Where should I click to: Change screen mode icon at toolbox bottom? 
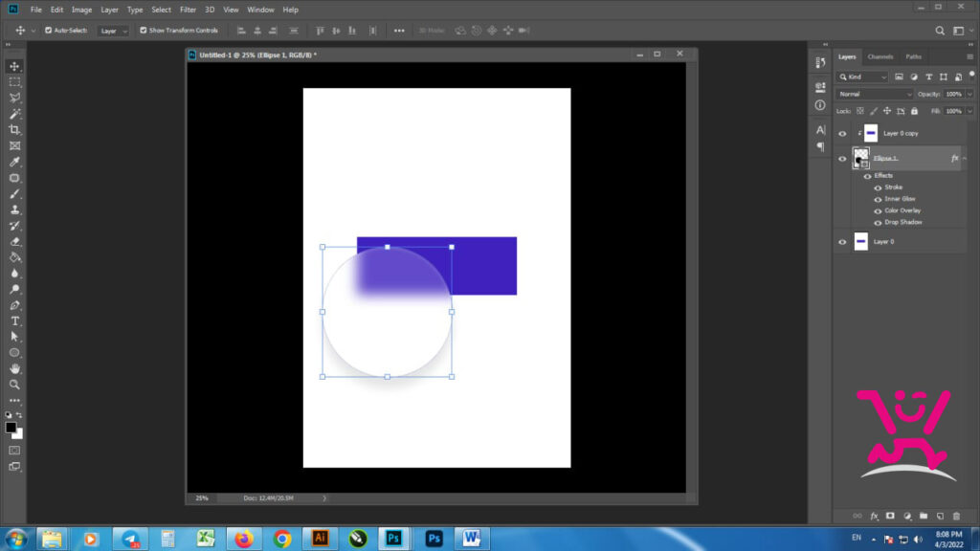(14, 467)
